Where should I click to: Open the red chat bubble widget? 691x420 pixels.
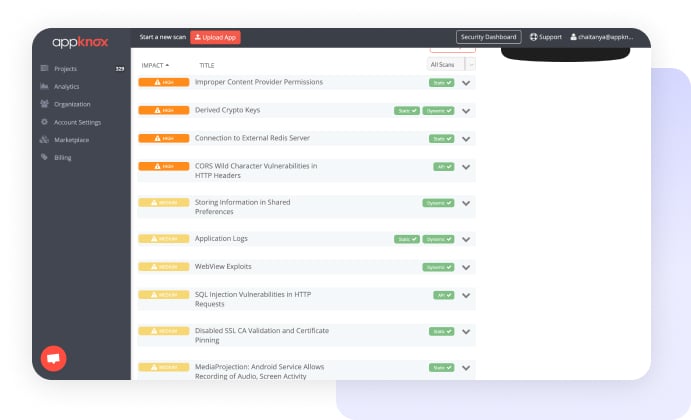coord(53,358)
